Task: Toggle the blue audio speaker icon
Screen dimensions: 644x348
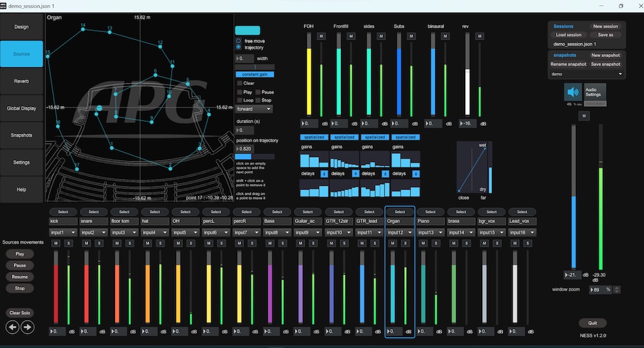Action: [572, 92]
